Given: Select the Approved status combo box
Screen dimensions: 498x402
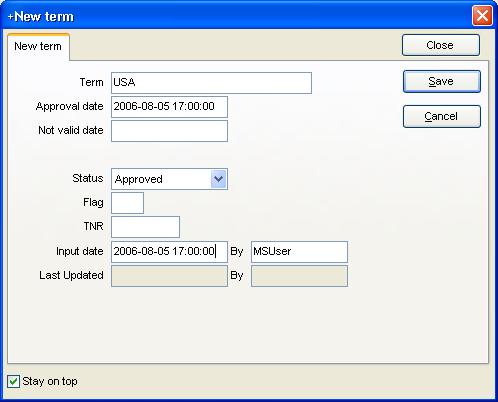Looking at the screenshot, I should point(169,179).
